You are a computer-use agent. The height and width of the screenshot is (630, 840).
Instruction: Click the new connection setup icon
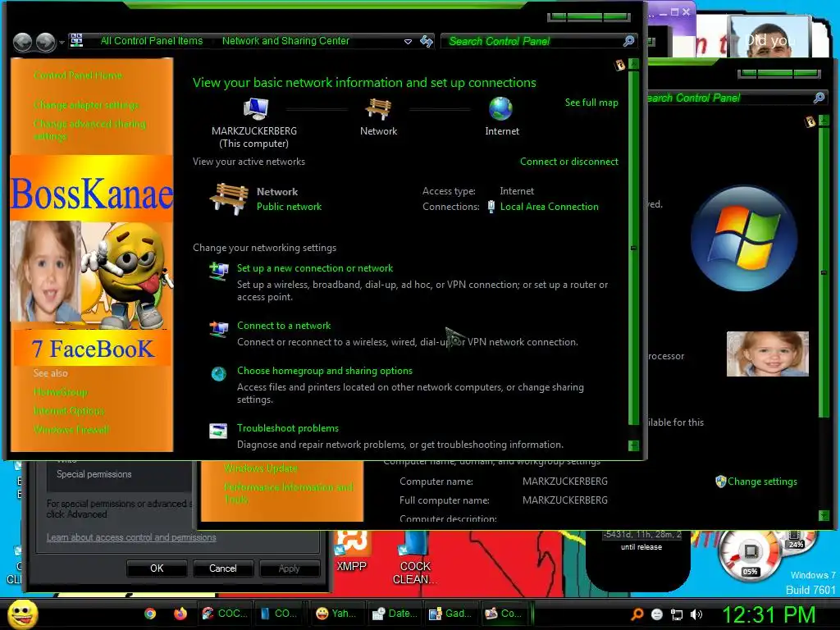coord(218,272)
